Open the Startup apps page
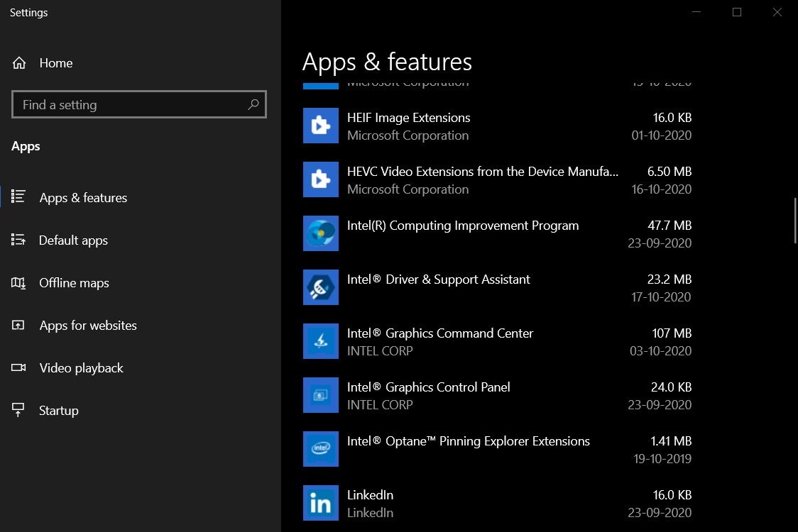The image size is (798, 532). [58, 411]
